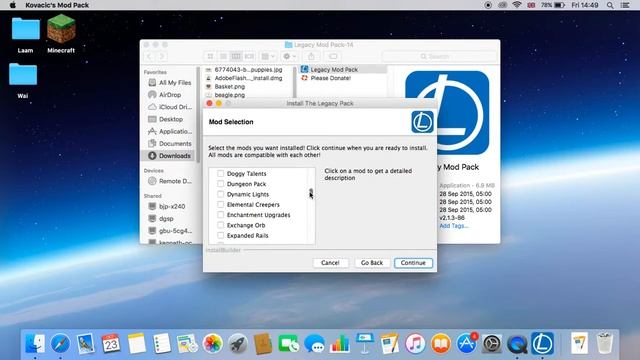Select the puppies.jpg file in Finder
This screenshot has height=360, width=640.
click(248, 69)
